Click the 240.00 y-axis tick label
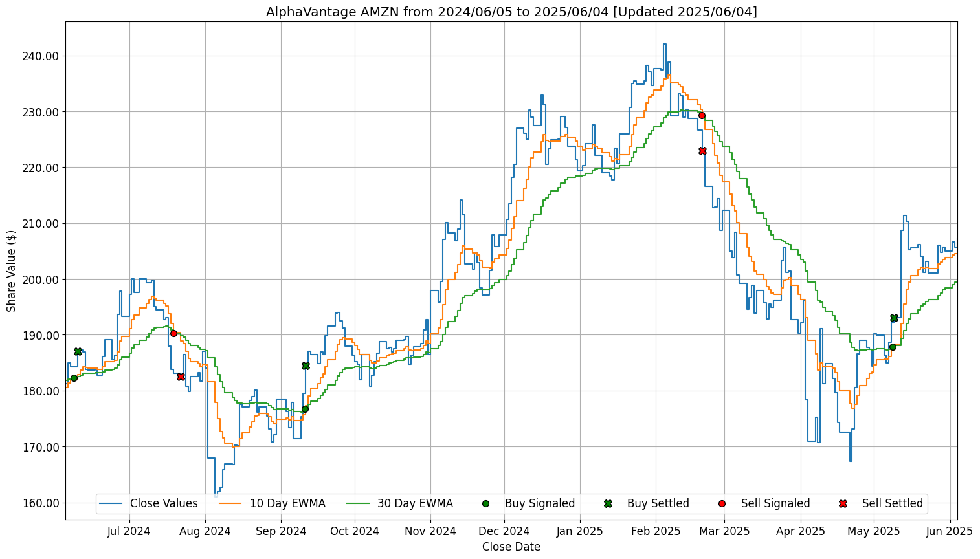Viewport: 980px width, 559px height. pos(40,56)
